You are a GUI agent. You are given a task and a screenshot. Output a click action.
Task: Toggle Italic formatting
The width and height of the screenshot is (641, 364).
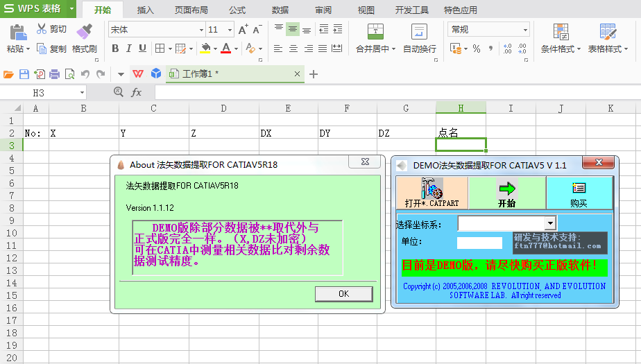129,49
